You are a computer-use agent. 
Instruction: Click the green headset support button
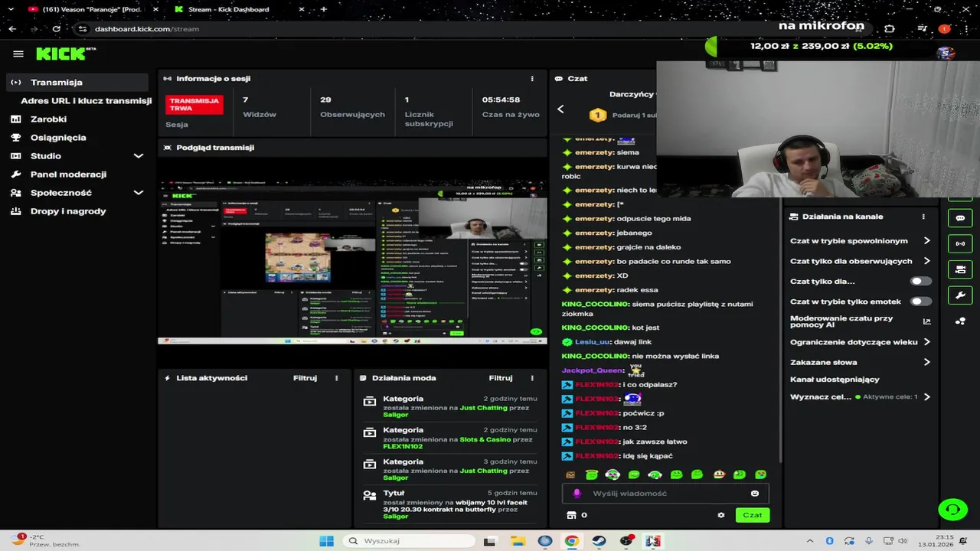pyautogui.click(x=952, y=509)
